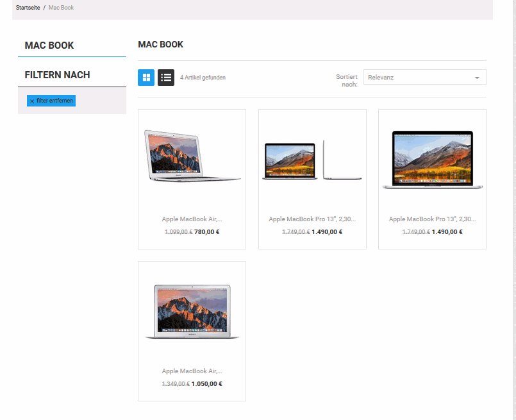Click Mac Book breadcrumb entry

(61, 7)
